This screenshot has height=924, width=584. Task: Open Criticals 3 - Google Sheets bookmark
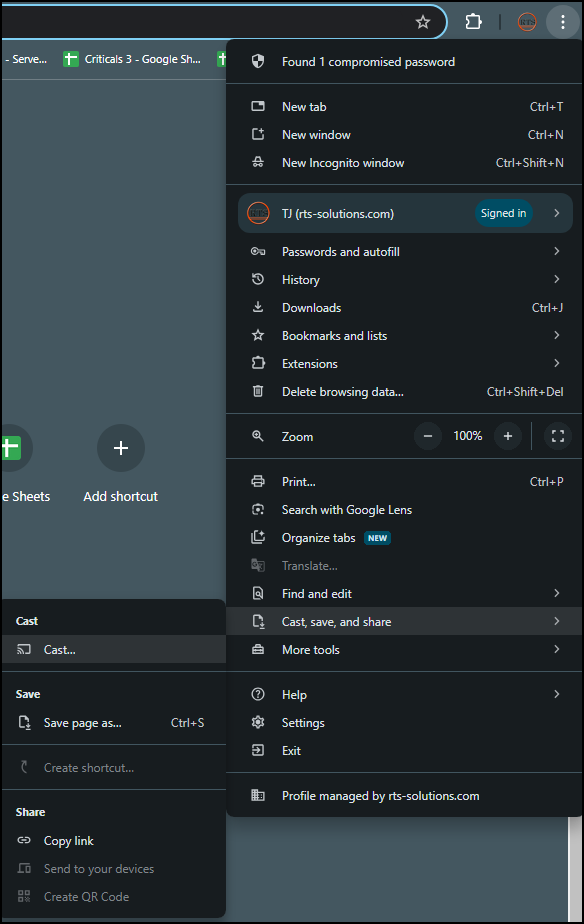(132, 59)
